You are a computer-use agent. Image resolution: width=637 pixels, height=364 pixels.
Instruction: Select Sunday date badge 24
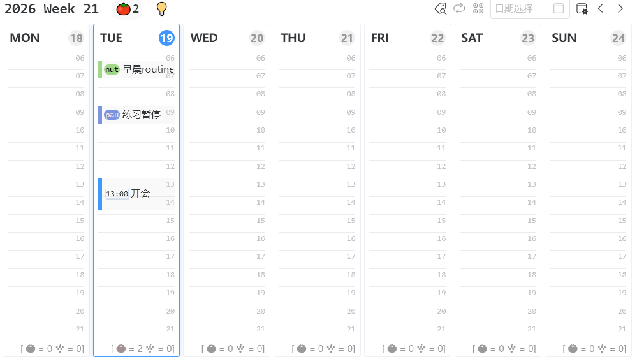pyautogui.click(x=618, y=38)
